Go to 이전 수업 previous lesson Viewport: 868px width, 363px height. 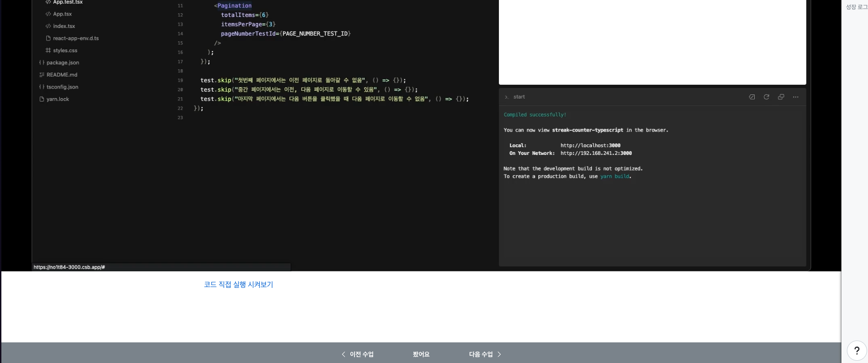pos(358,354)
